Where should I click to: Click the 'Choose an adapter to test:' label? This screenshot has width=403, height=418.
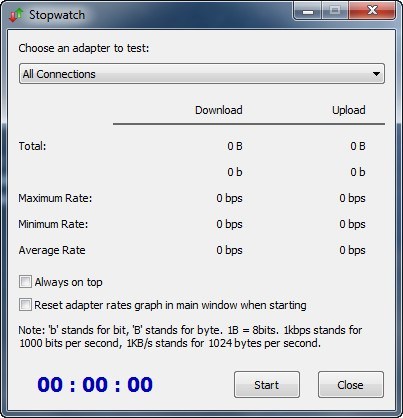point(84,48)
